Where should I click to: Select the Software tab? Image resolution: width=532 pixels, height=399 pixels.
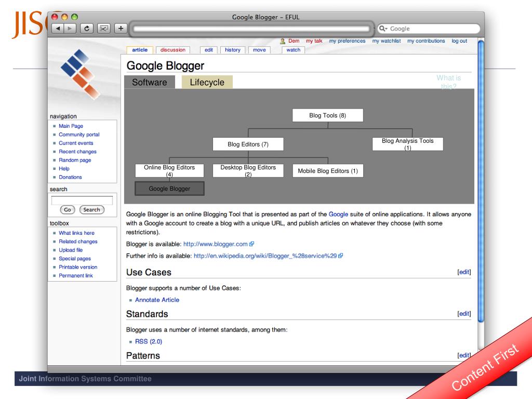[x=150, y=82]
